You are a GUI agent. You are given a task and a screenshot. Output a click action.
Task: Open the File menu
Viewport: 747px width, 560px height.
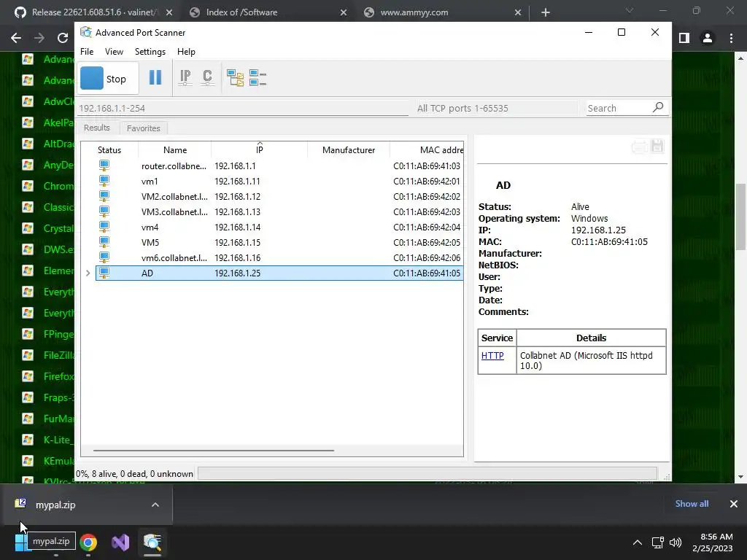pyautogui.click(x=87, y=52)
